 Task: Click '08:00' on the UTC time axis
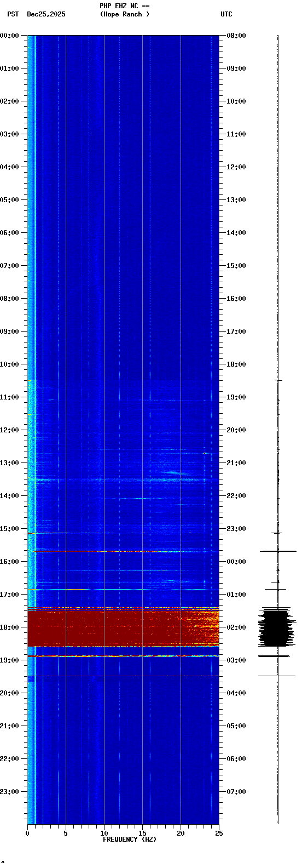tap(236, 36)
